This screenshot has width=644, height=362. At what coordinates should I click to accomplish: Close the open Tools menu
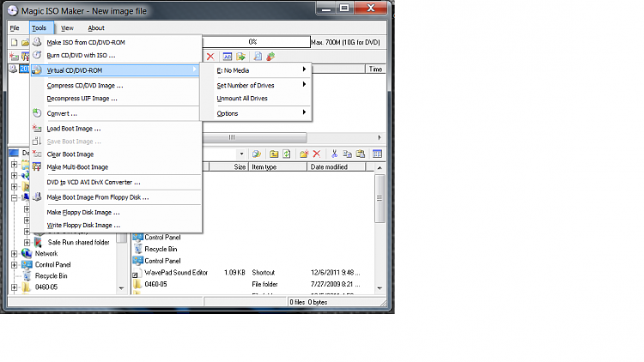pyautogui.click(x=39, y=28)
